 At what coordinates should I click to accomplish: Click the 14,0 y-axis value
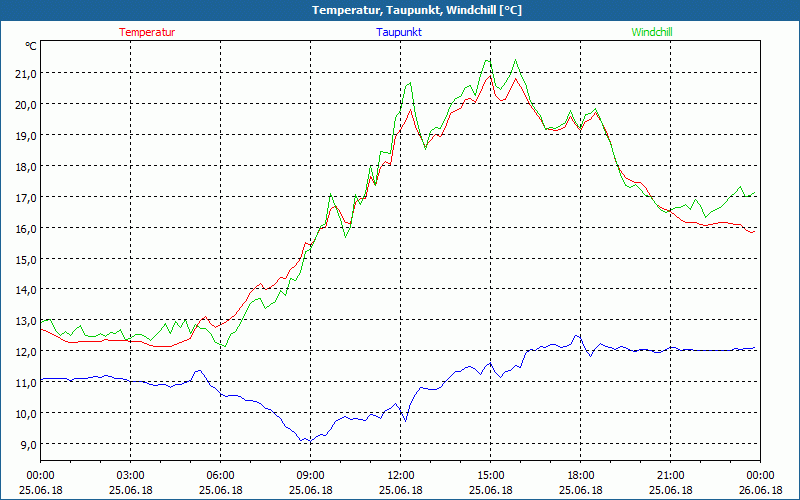coord(26,290)
